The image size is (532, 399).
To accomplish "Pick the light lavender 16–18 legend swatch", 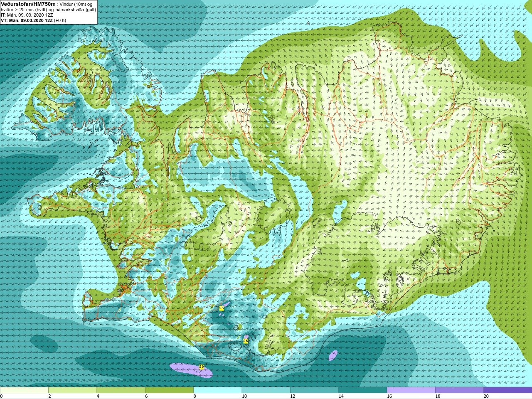I will [411, 390].
